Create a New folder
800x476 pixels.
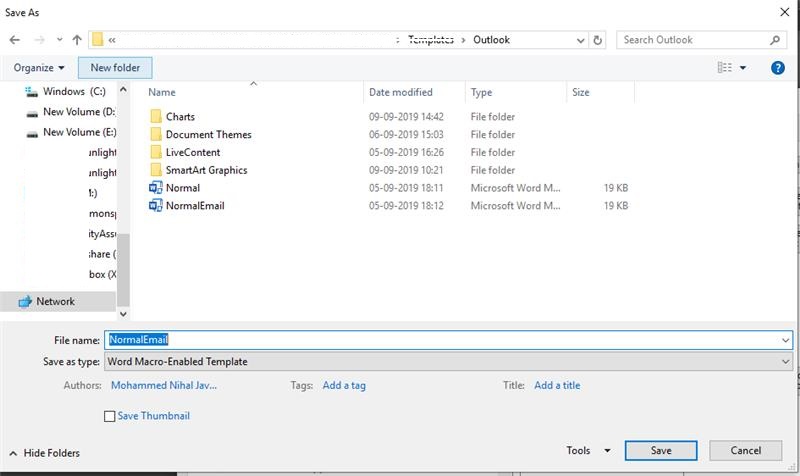pos(115,68)
